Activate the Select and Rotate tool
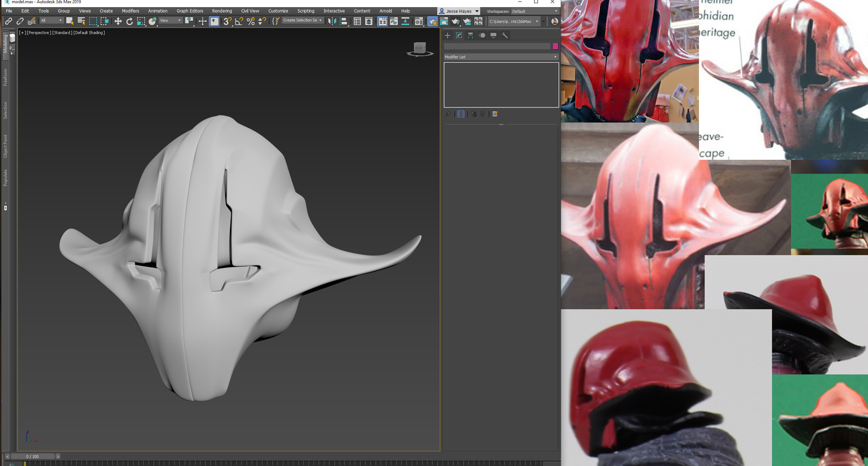 (129, 21)
